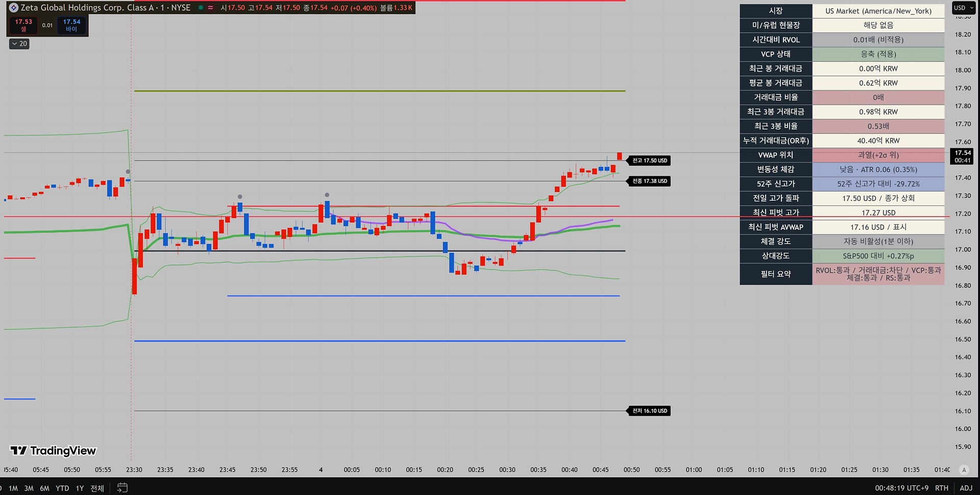Viewport: 980px width, 495px height.
Task: Click the 과열(+2σ 위) status cell
Action: point(878,155)
